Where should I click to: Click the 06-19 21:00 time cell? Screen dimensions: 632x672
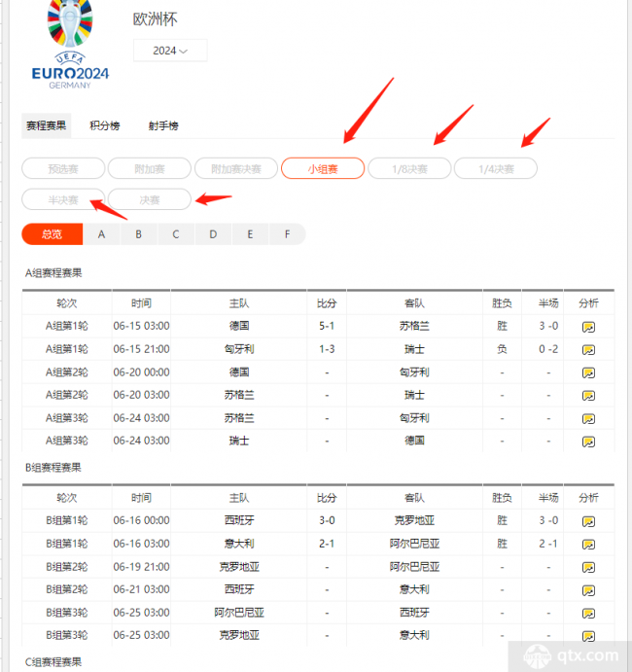coord(141,567)
